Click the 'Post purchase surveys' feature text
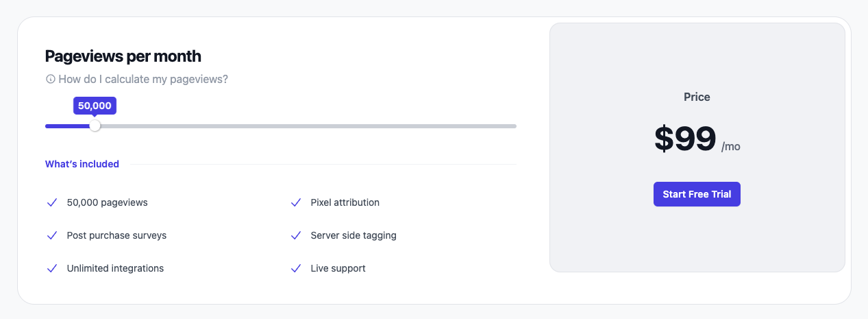This screenshot has height=319, width=868. (116, 235)
